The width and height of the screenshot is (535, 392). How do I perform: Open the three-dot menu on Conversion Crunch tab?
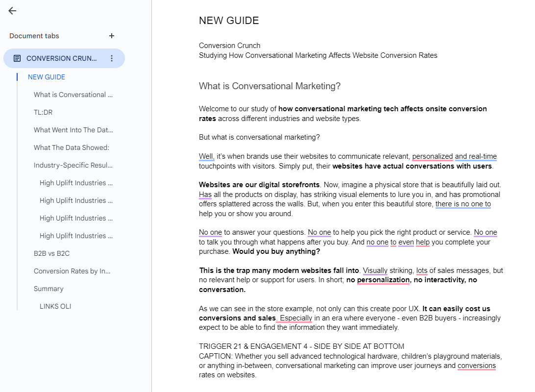click(112, 58)
